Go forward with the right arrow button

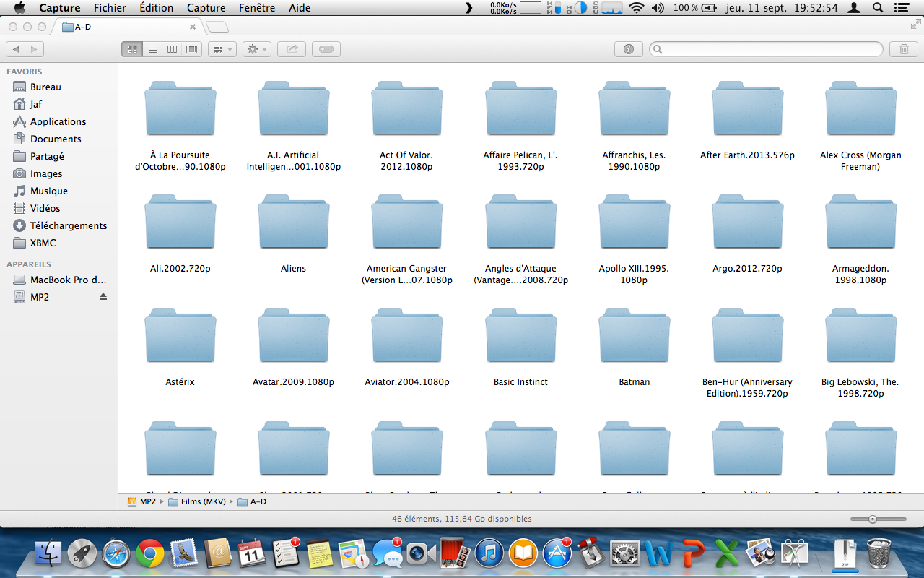34,49
